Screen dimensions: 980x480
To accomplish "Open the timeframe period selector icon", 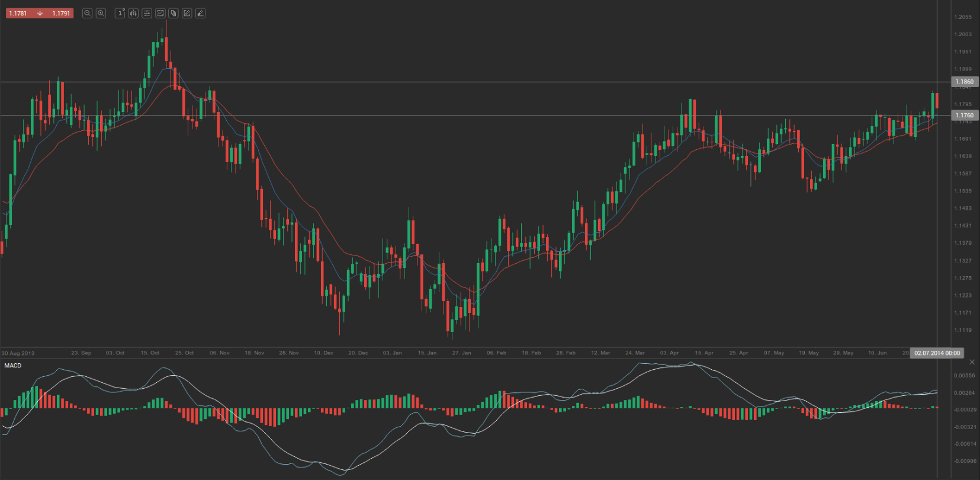I will (x=120, y=13).
